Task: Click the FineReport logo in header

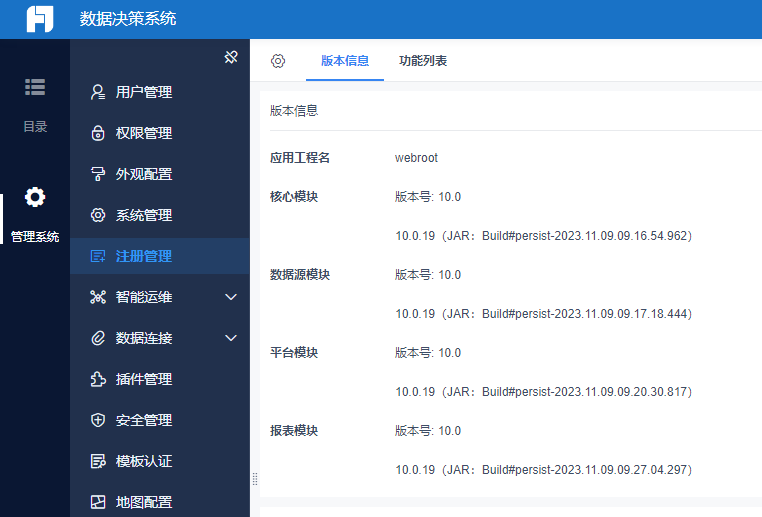Action: point(40,19)
